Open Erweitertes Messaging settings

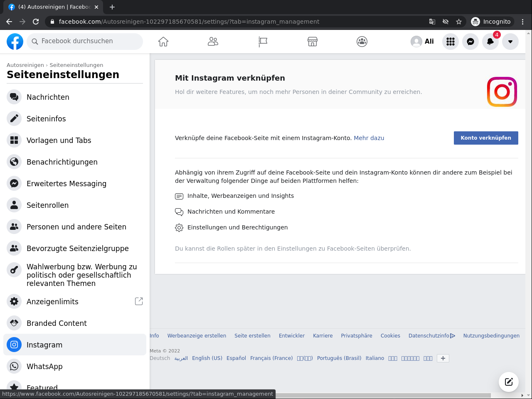point(75,183)
